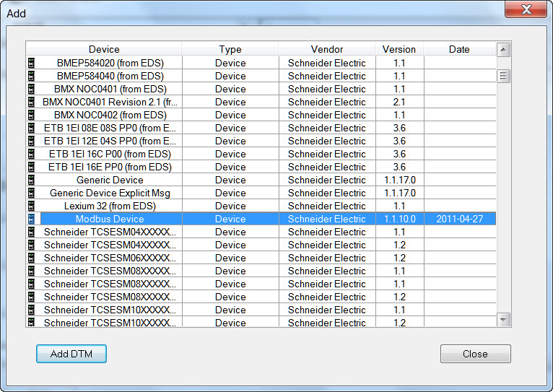
Task: Click the icon beside ETB 1EI 16E PP0
Action: click(31, 167)
